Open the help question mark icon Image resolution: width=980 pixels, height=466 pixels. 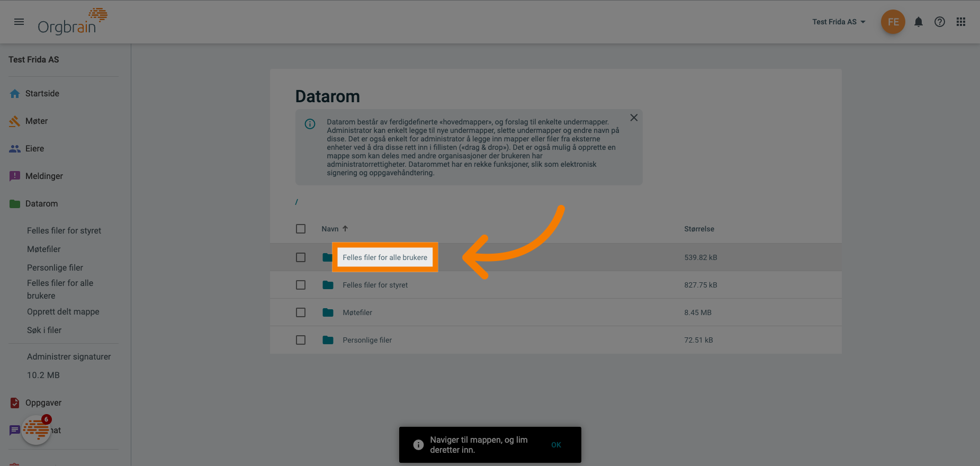click(940, 22)
